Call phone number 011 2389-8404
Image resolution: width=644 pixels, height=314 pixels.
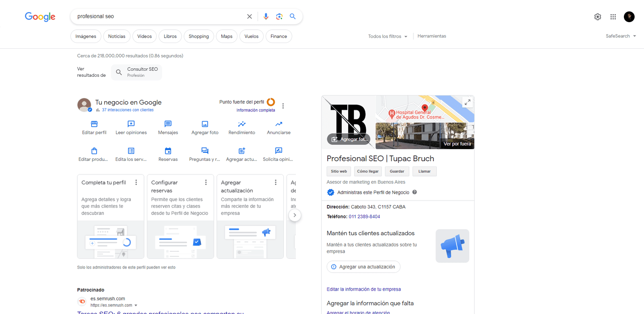click(x=364, y=217)
